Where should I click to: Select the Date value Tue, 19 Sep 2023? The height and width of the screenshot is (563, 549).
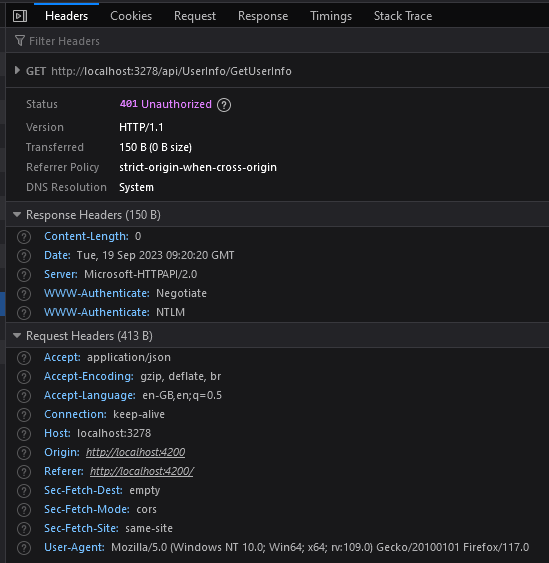click(x=155, y=255)
